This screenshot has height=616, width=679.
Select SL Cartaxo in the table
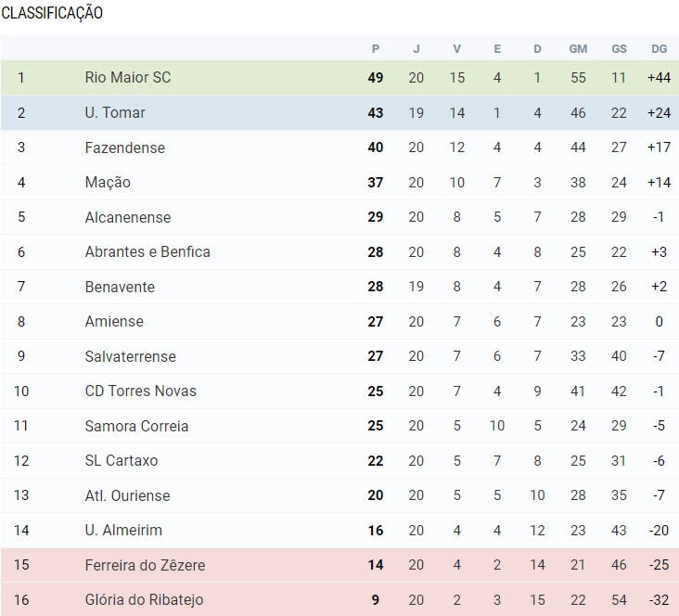pyautogui.click(x=122, y=461)
